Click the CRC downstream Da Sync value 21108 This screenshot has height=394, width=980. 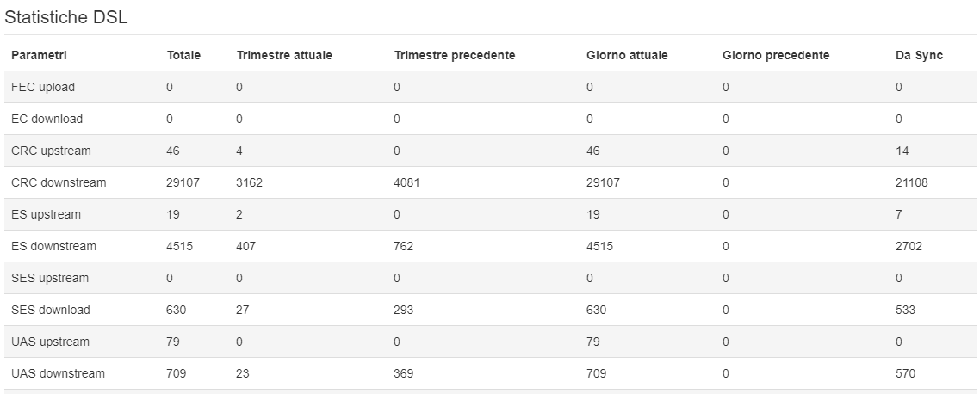(911, 183)
